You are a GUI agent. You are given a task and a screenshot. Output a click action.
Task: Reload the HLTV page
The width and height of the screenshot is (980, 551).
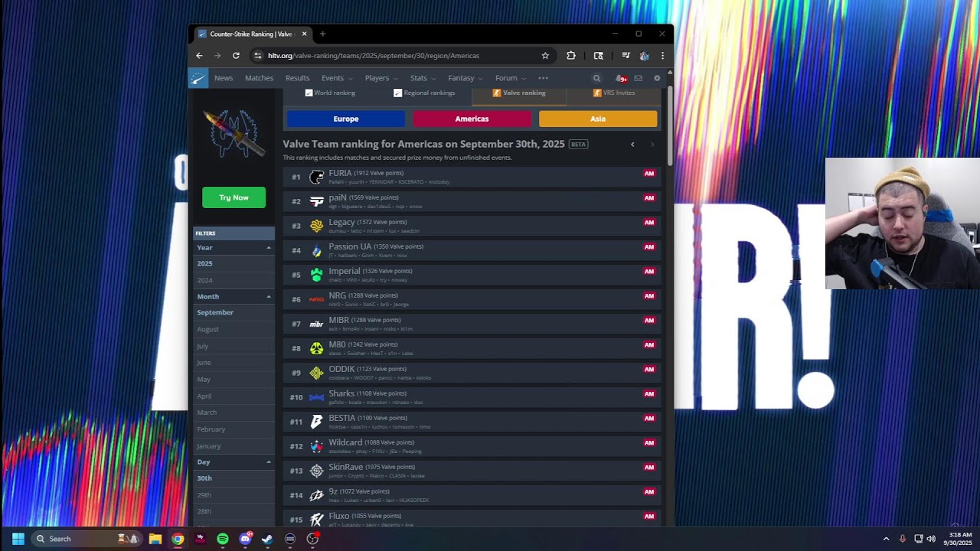point(236,56)
